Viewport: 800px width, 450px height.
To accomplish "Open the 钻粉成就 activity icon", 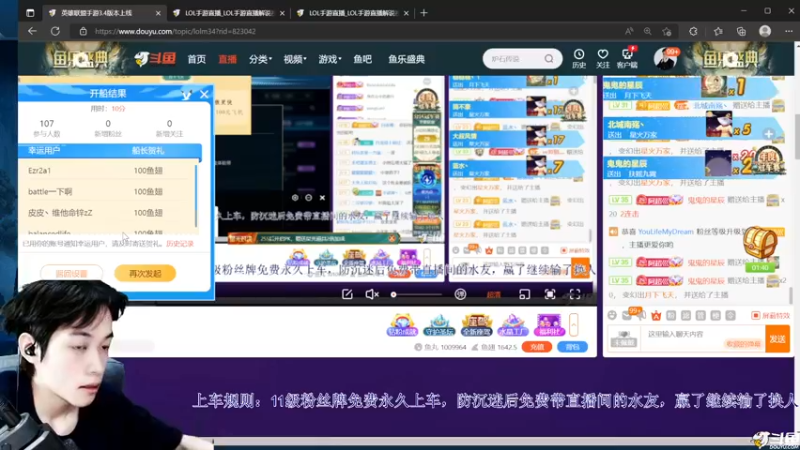I will pos(402,325).
